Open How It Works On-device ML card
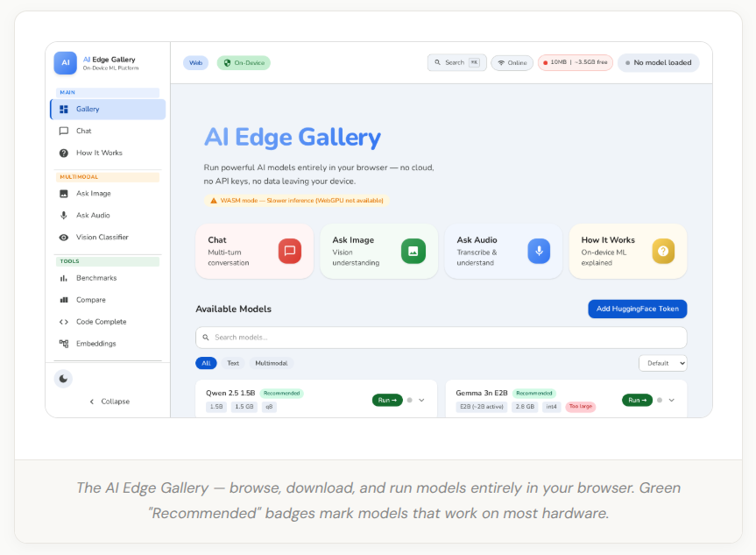The width and height of the screenshot is (756, 555). coord(628,251)
